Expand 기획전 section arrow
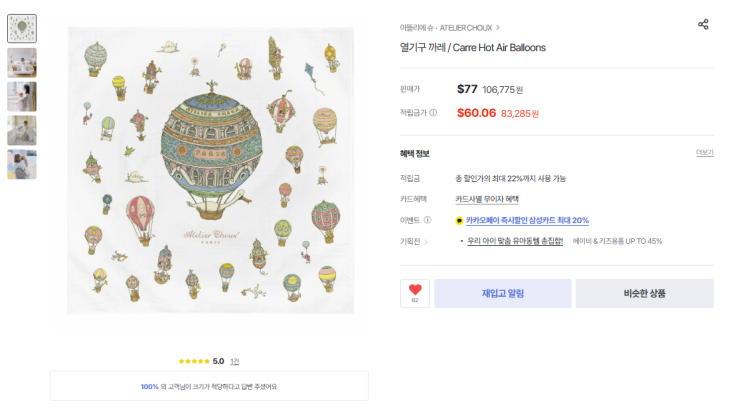 pos(425,241)
